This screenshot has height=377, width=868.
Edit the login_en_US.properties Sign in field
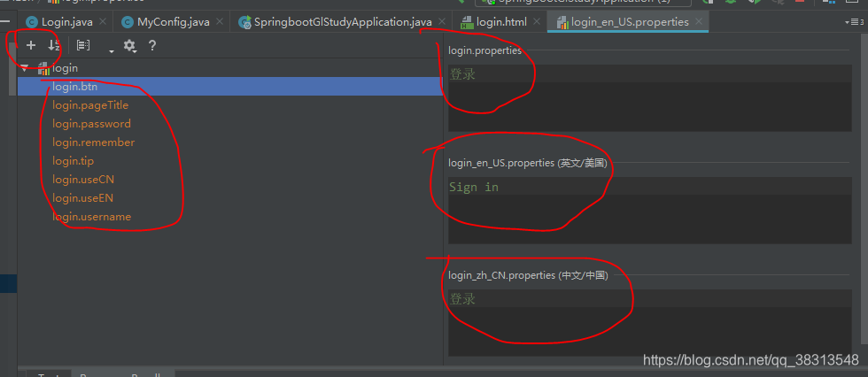pyautogui.click(x=649, y=210)
